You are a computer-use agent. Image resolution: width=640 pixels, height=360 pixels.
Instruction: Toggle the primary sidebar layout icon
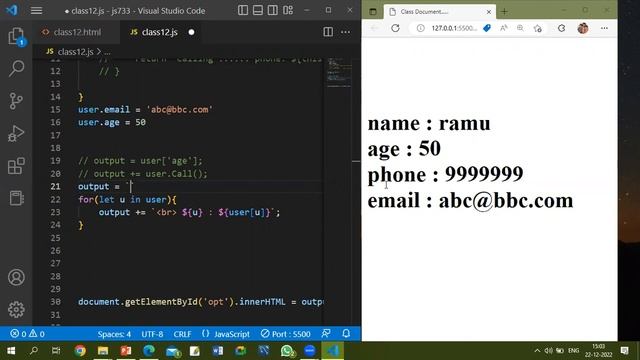pos(243,10)
